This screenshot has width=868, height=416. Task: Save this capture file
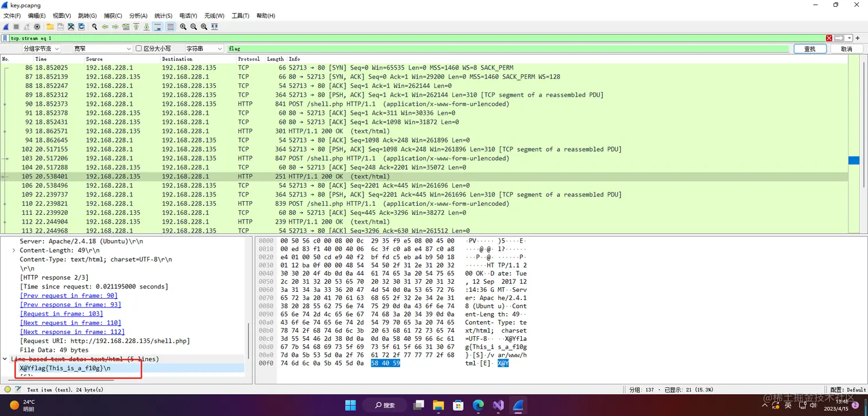[60, 26]
